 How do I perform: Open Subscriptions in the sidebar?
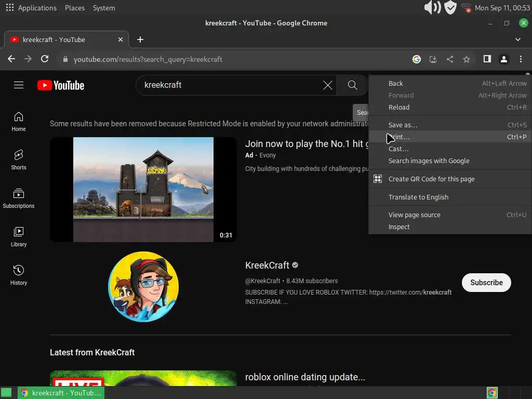click(19, 198)
